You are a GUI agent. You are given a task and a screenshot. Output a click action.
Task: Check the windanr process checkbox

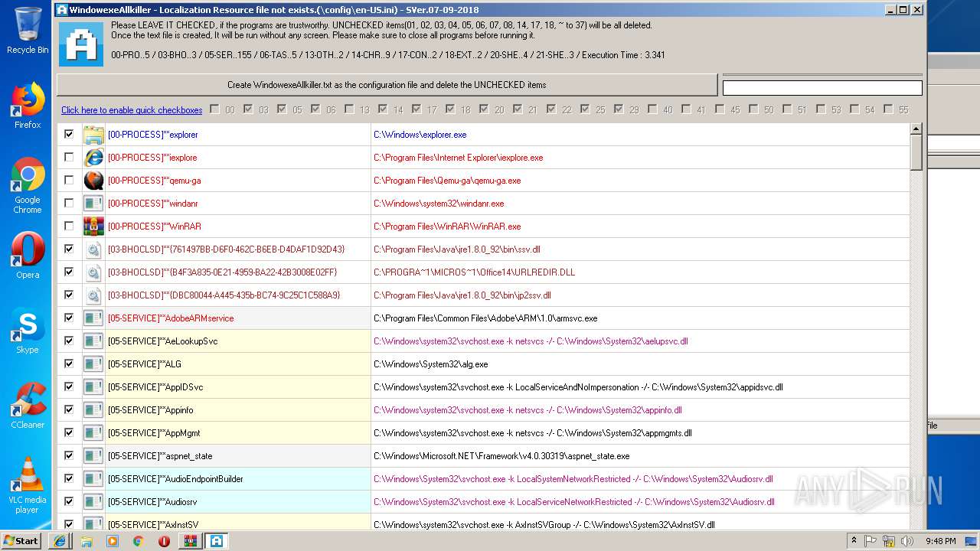[x=69, y=203]
